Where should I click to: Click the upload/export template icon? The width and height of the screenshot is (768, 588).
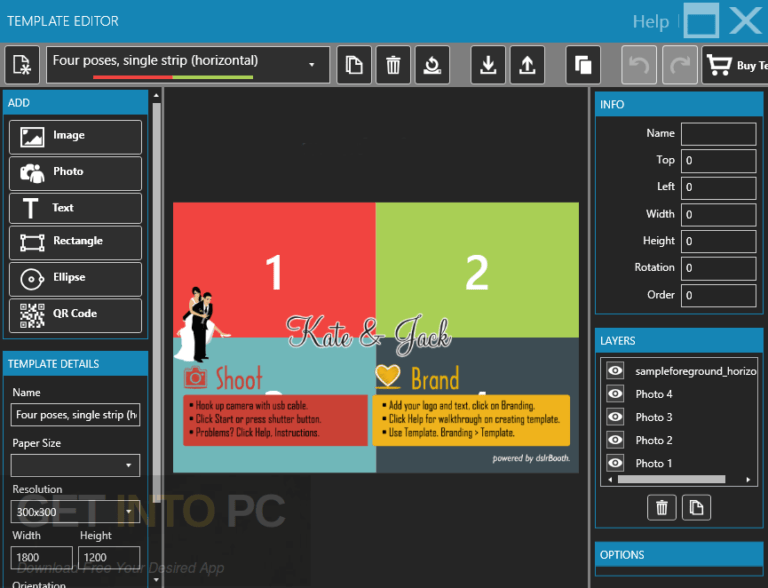(527, 65)
